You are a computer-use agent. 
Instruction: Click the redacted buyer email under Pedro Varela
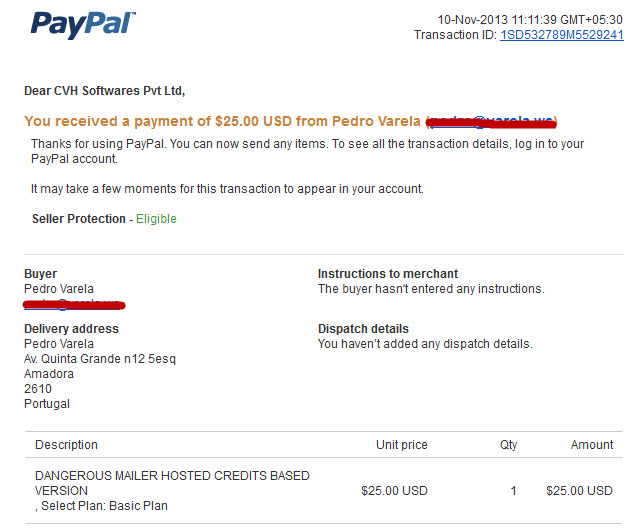[x=74, y=305]
